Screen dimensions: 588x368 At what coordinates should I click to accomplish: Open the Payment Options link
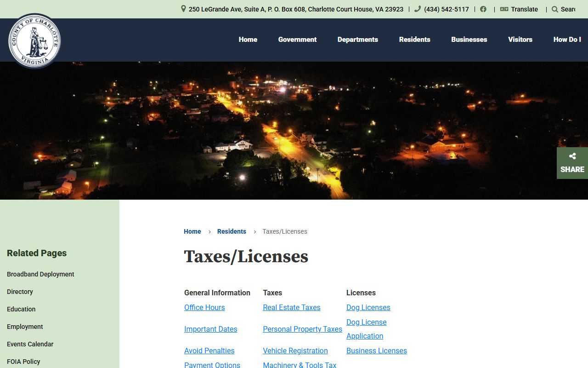click(212, 364)
